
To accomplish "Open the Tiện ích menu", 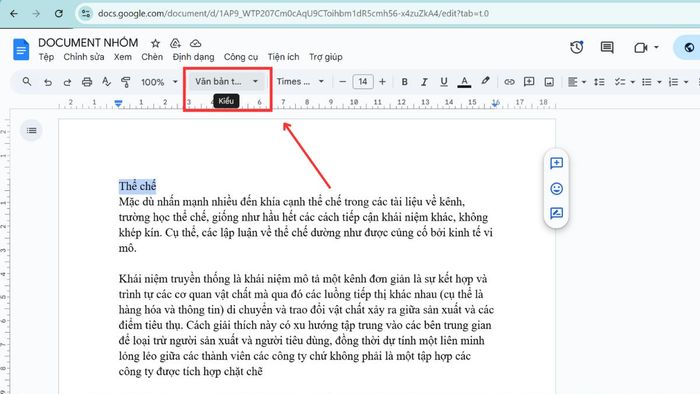I will (283, 57).
